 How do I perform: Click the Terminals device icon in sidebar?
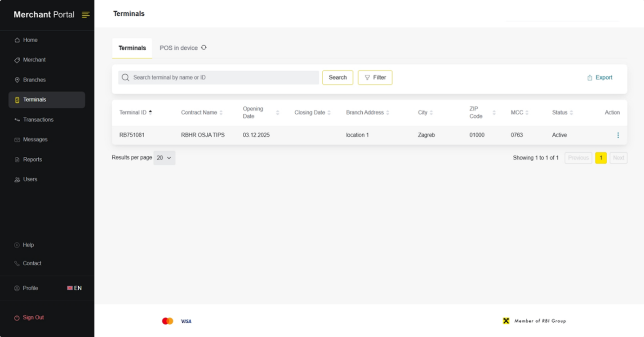17,100
